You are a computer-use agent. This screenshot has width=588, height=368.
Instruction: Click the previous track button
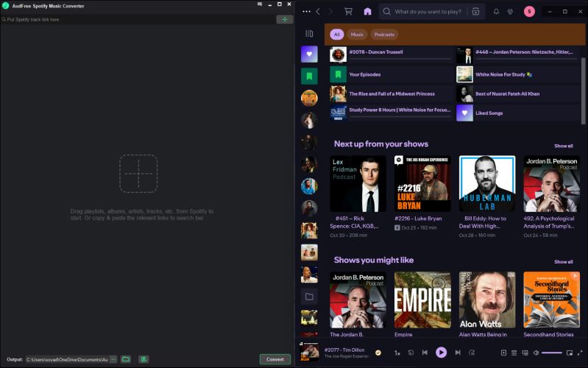425,353
